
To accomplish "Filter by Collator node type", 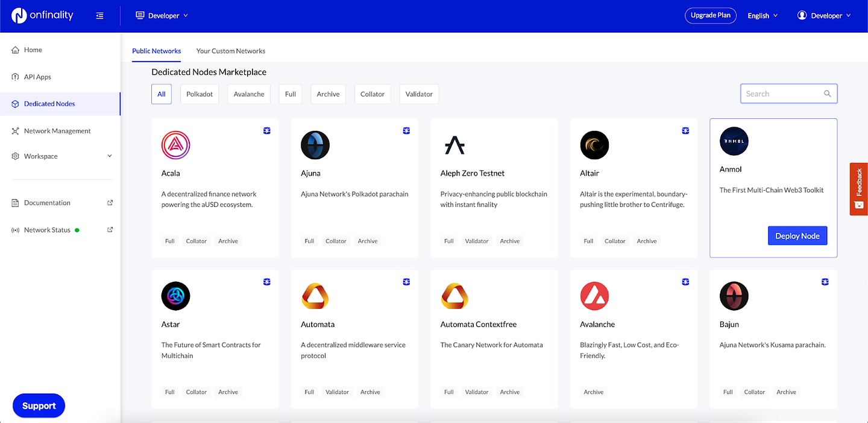I will tap(373, 94).
